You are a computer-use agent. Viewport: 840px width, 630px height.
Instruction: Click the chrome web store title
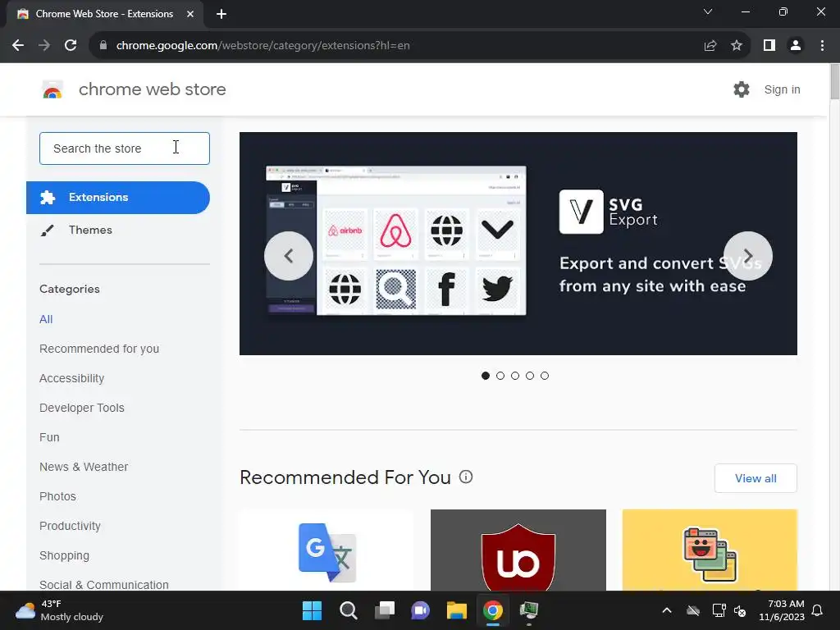(x=152, y=89)
